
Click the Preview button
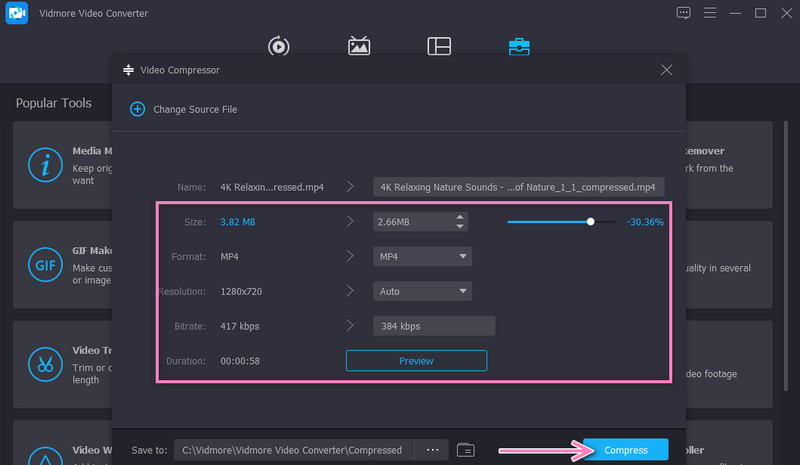tap(416, 360)
